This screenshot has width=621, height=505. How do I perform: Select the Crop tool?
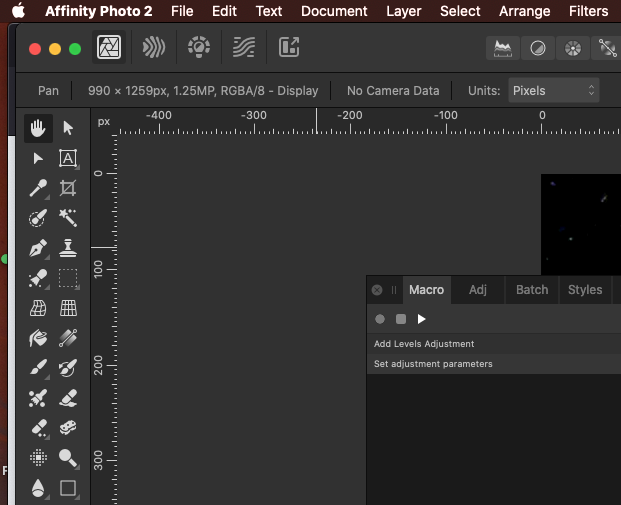point(68,189)
